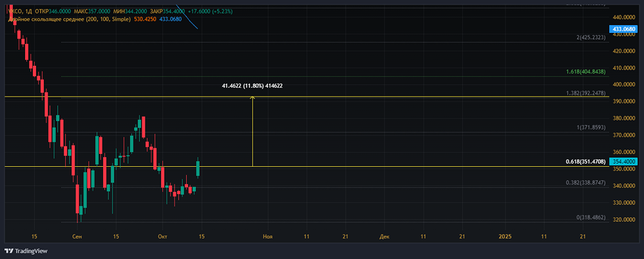
Task: Select the 0.618(351.4708) Fibonacci label
Action: pyautogui.click(x=585, y=162)
